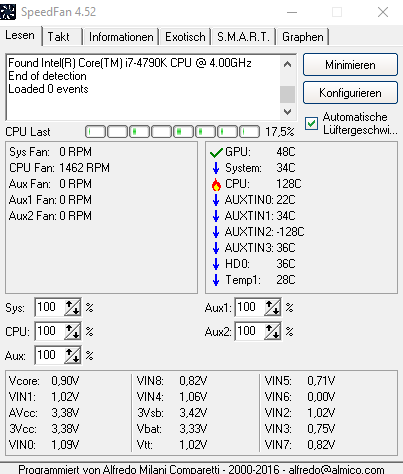
Task: Click the SpeedFan app icon in title bar
Action: 7,12
